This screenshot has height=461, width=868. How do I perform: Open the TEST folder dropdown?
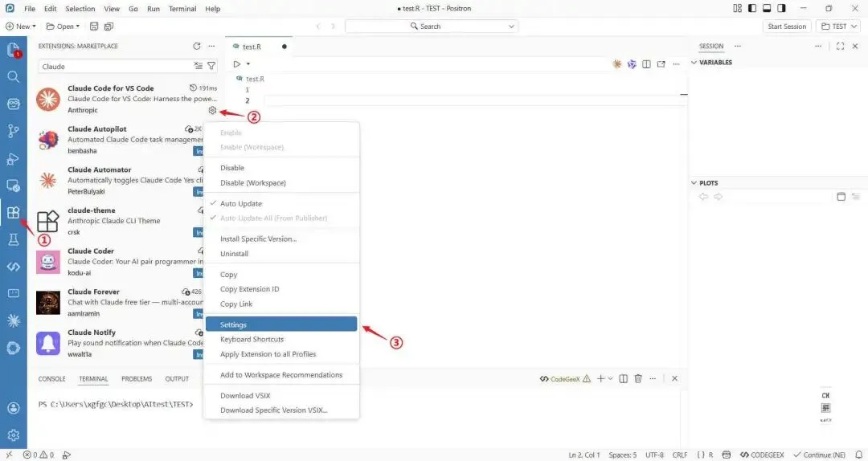838,26
